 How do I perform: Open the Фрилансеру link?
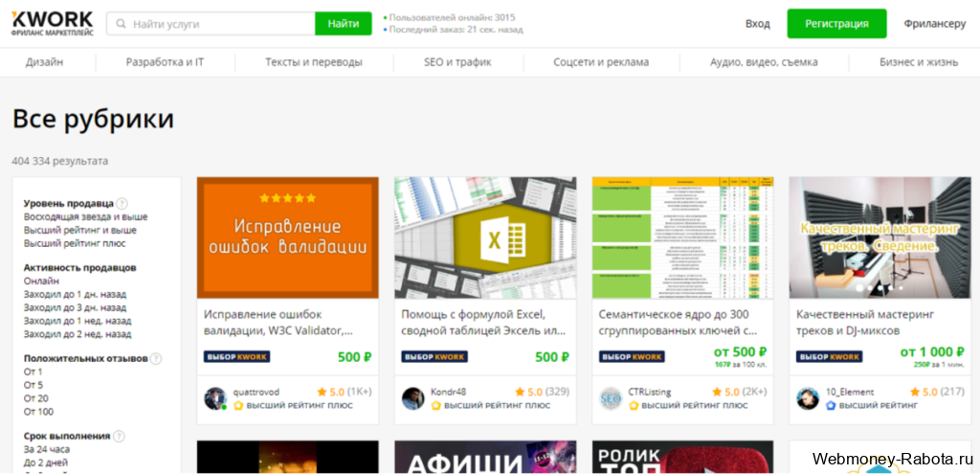[x=935, y=24]
